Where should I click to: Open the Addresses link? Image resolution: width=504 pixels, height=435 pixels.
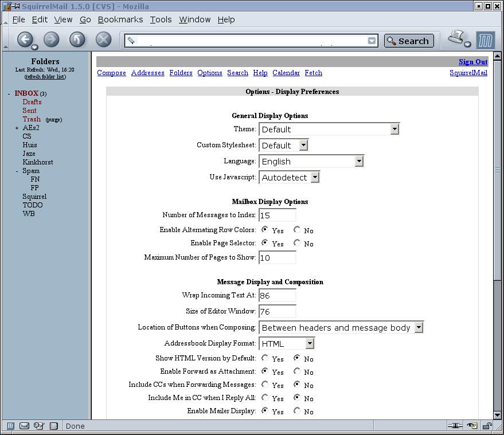tap(148, 73)
